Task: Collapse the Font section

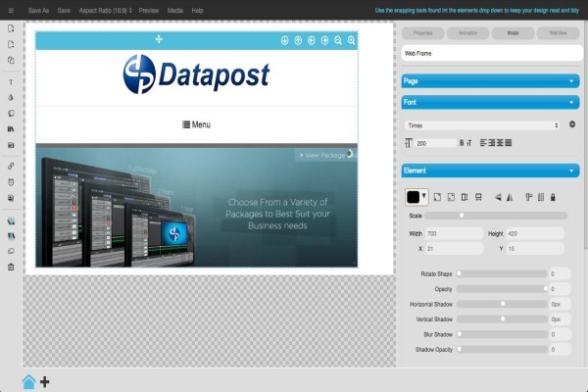Action: [490, 102]
